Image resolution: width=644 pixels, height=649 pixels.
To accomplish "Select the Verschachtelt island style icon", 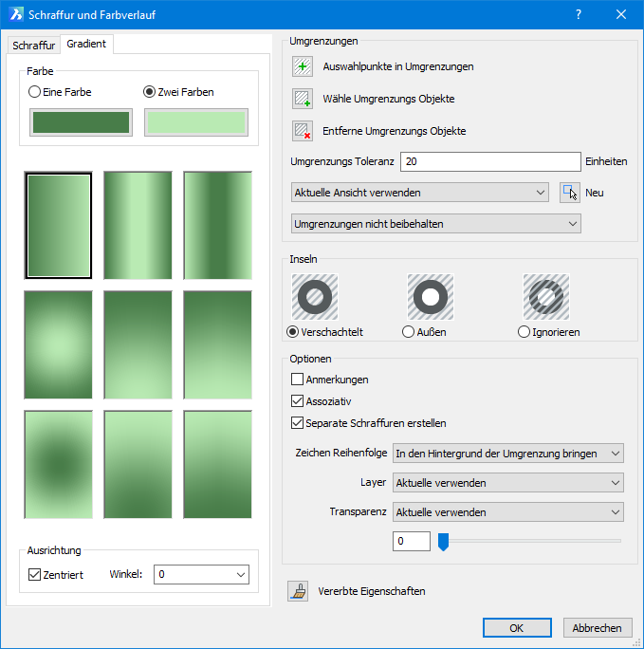I will tap(315, 297).
